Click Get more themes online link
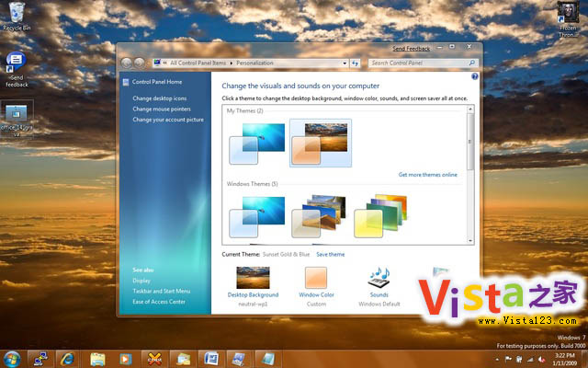 coord(427,175)
